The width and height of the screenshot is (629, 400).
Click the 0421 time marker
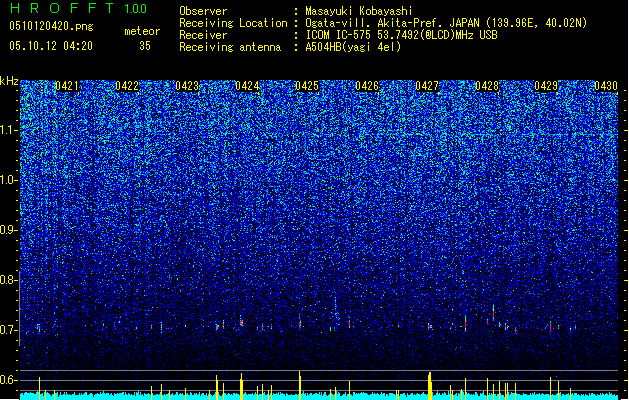tap(67, 86)
